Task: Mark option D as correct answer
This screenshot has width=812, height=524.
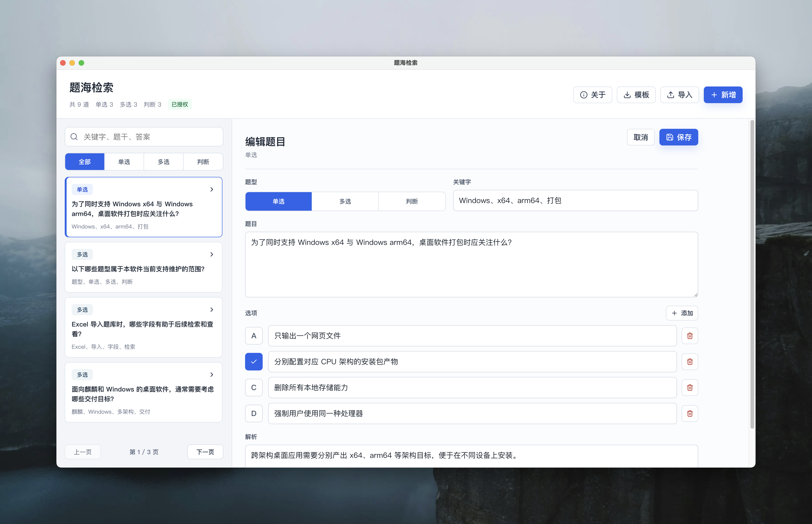Action: click(x=254, y=413)
